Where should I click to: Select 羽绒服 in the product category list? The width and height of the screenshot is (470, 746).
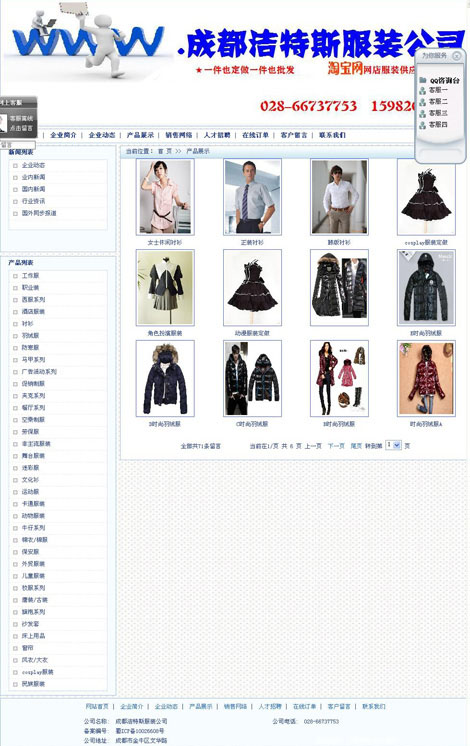coord(30,336)
